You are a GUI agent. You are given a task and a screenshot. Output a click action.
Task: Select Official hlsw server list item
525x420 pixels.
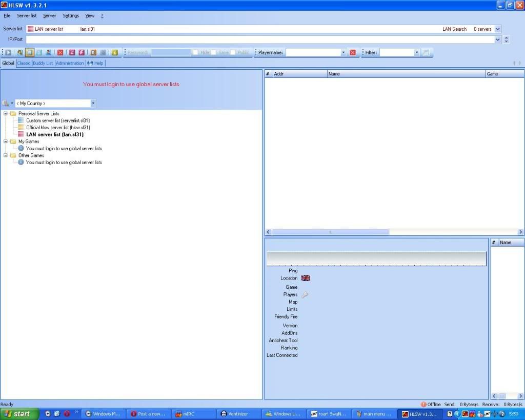coord(57,128)
